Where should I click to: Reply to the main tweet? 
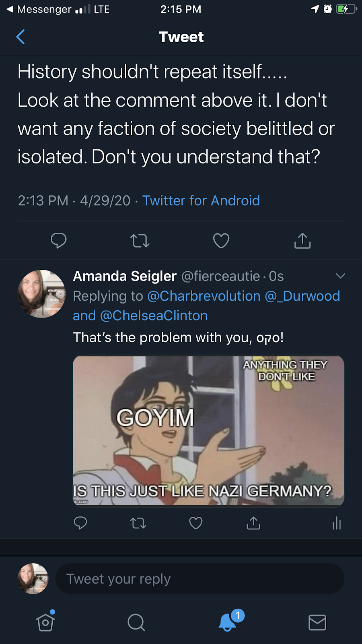tap(58, 241)
